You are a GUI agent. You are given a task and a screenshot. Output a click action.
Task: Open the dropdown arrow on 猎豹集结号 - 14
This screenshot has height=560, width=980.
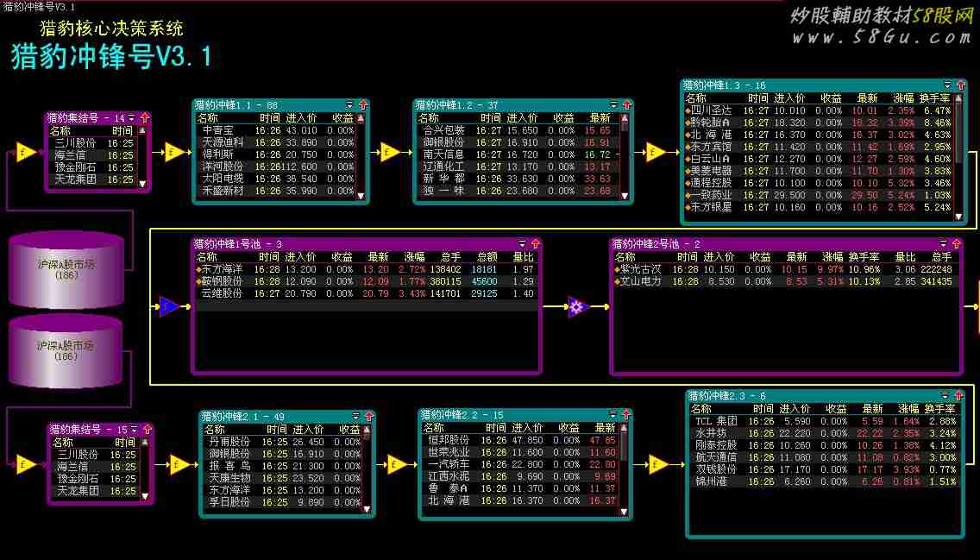point(132,118)
